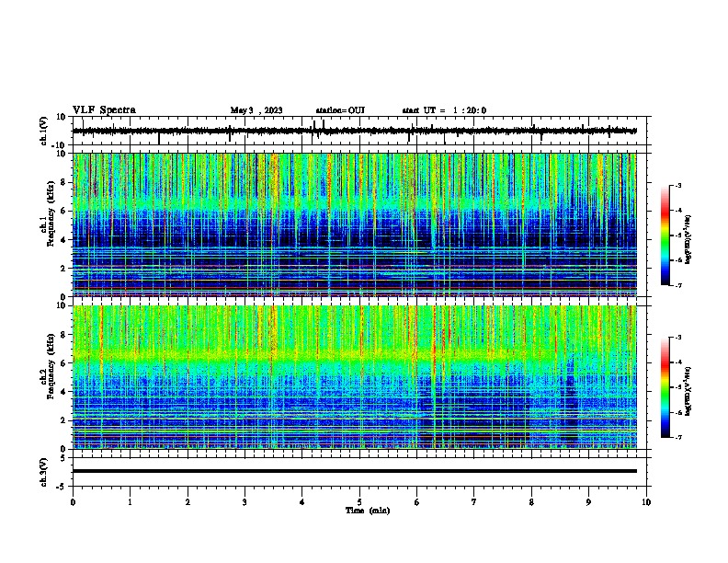Click the lower color bar log(PSD) label
The height and width of the screenshot is (563, 728).
(688, 392)
